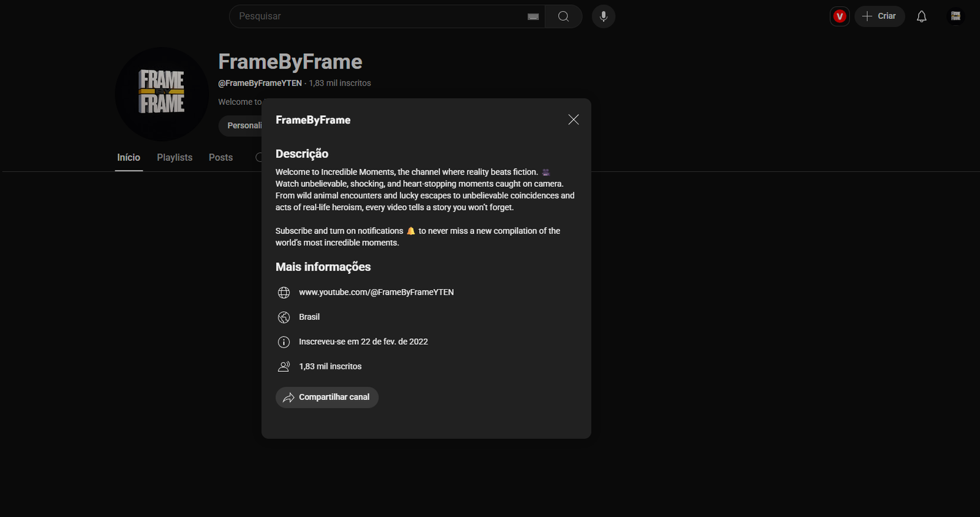Click the info icon beside join date

click(284, 342)
